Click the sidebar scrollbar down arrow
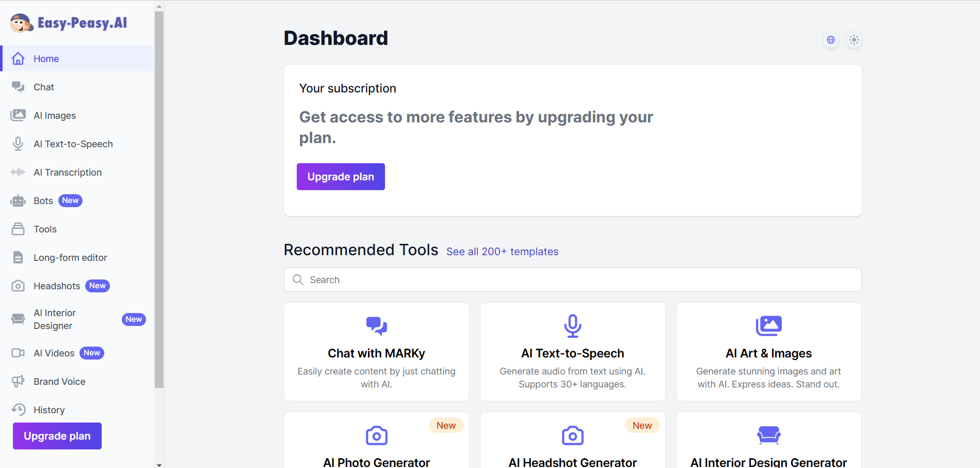The image size is (980, 468). 158,464
